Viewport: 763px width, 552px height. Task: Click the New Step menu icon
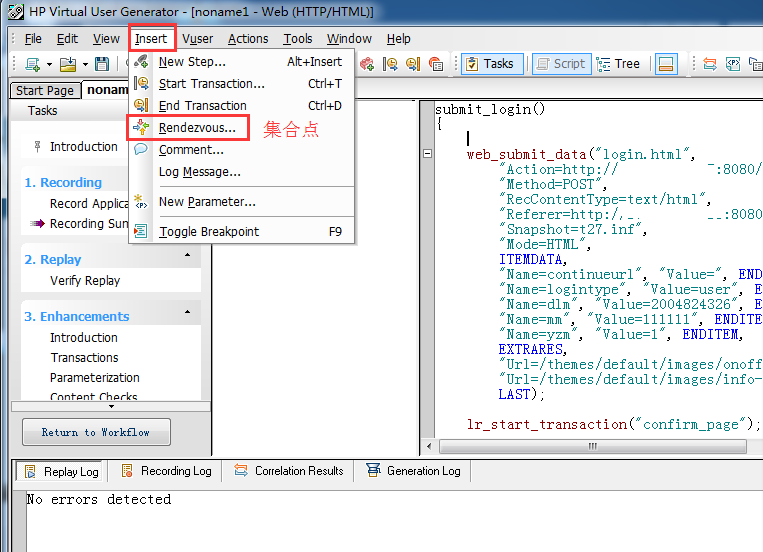tap(141, 62)
